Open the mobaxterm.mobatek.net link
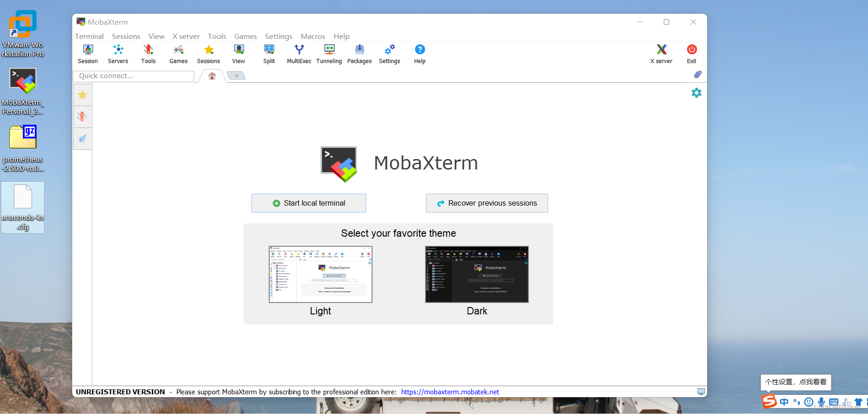Viewport: 868px width, 414px height. 450,392
